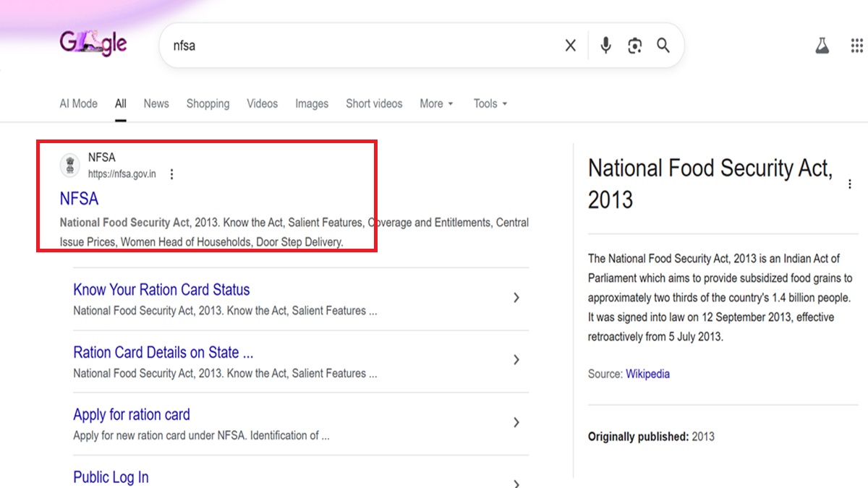Click the NFSA site favicon
The image size is (868, 488).
[x=70, y=166]
